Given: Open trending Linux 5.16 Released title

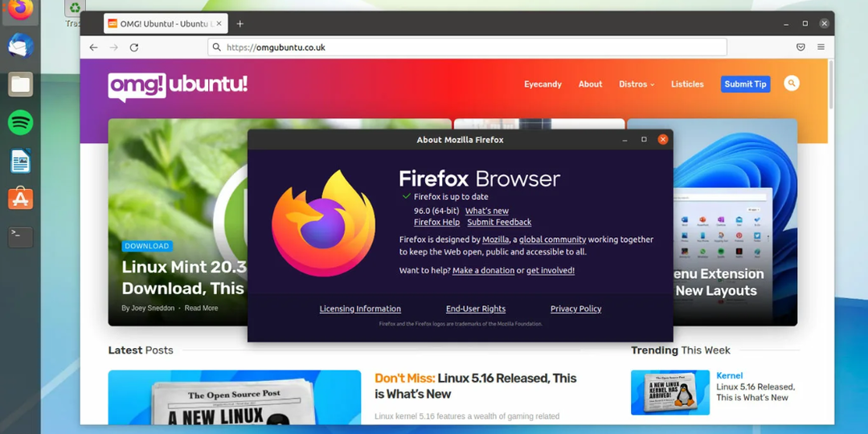Looking at the screenshot, I should (755, 392).
